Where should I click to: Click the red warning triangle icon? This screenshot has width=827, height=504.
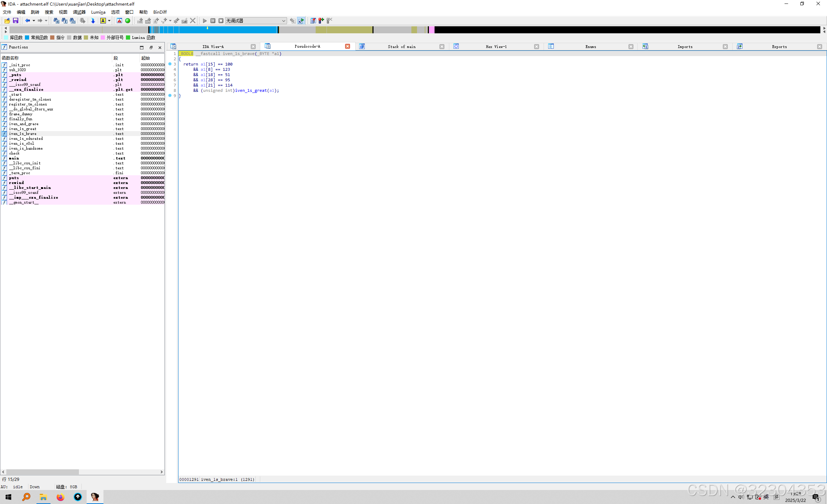[120, 21]
